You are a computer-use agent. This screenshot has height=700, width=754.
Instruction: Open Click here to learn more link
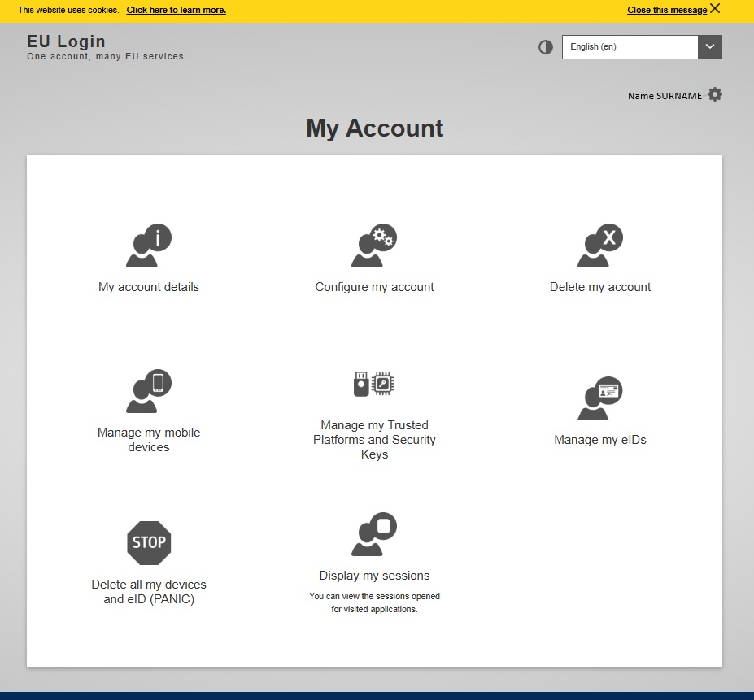pos(176,10)
